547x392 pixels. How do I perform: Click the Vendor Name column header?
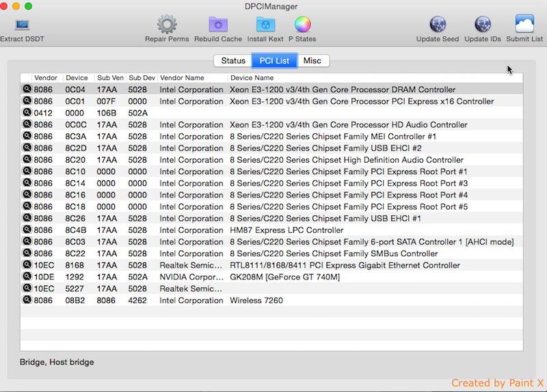pyautogui.click(x=182, y=78)
